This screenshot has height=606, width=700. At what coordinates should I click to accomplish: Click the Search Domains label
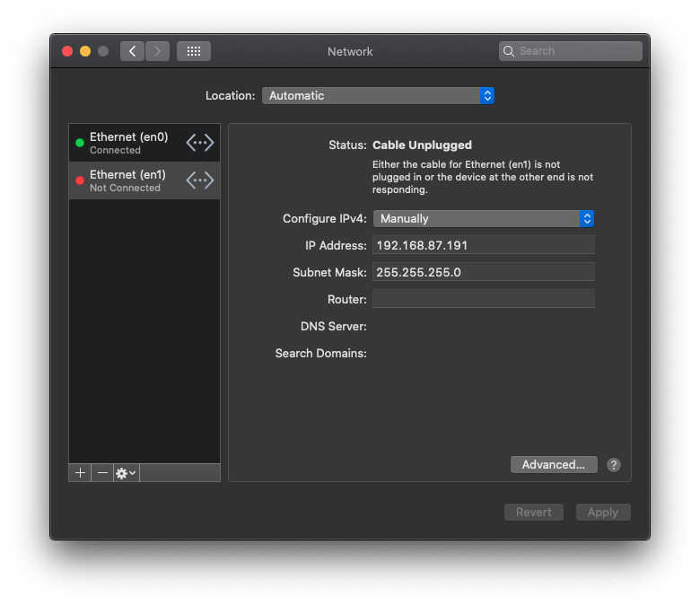point(321,353)
